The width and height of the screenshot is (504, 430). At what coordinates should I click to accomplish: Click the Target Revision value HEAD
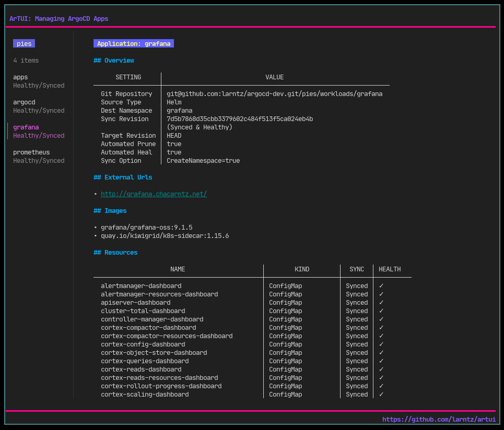[174, 136]
